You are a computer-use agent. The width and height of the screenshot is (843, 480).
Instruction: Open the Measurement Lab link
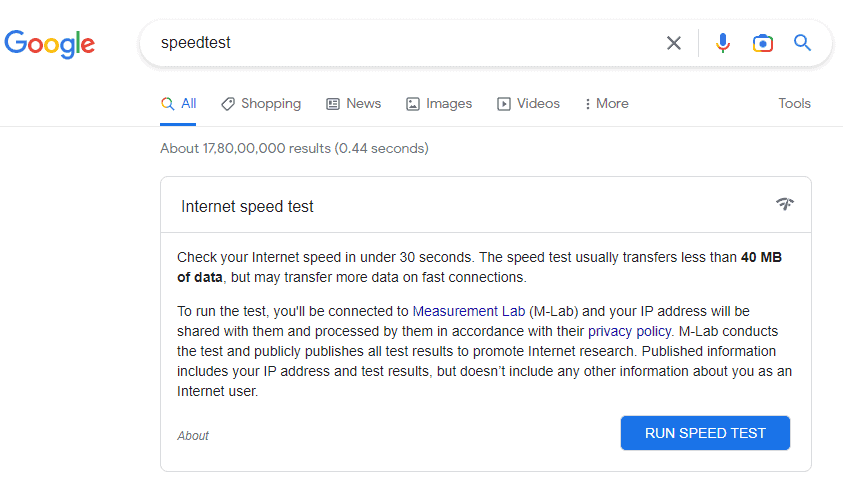coord(468,311)
